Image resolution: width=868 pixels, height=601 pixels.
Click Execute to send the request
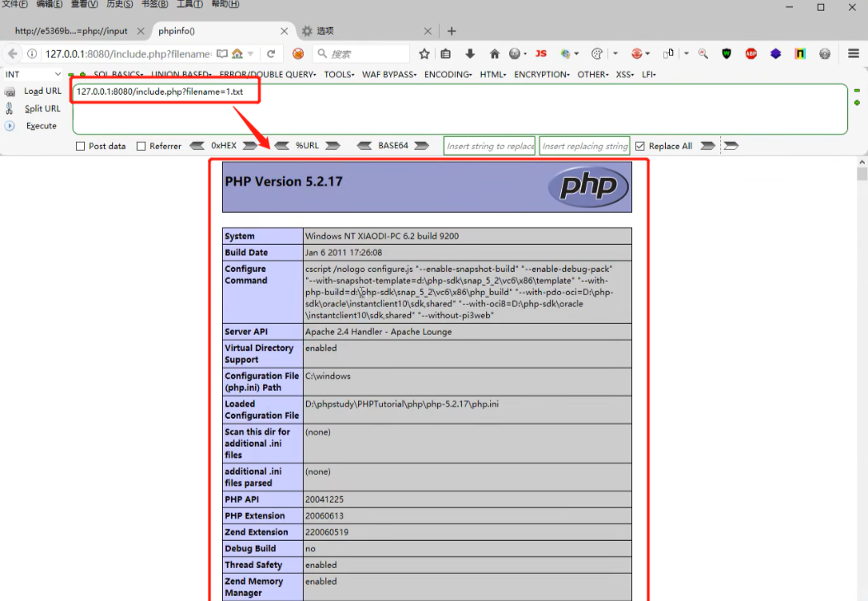pyautogui.click(x=31, y=125)
